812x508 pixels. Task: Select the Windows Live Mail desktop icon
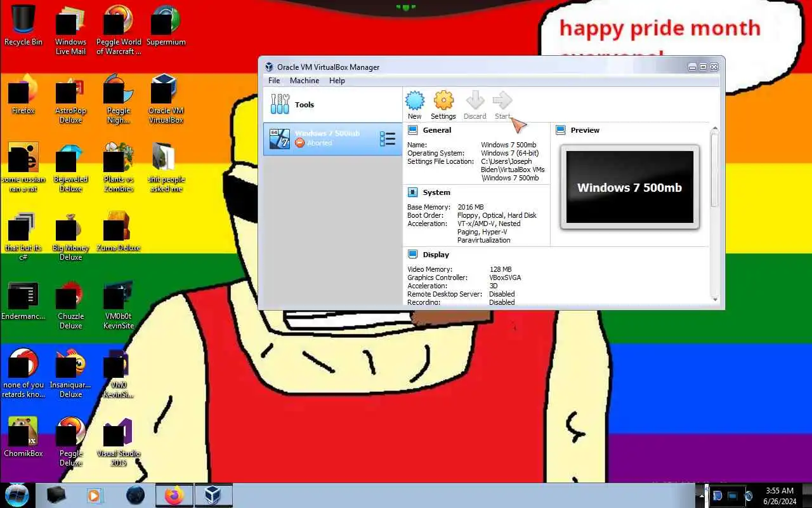pyautogui.click(x=70, y=30)
